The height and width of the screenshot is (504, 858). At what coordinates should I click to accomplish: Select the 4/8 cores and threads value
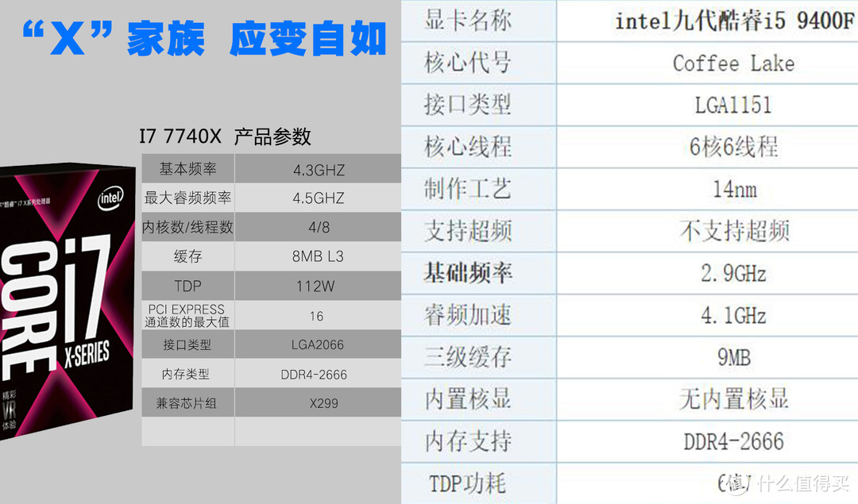[x=319, y=227]
